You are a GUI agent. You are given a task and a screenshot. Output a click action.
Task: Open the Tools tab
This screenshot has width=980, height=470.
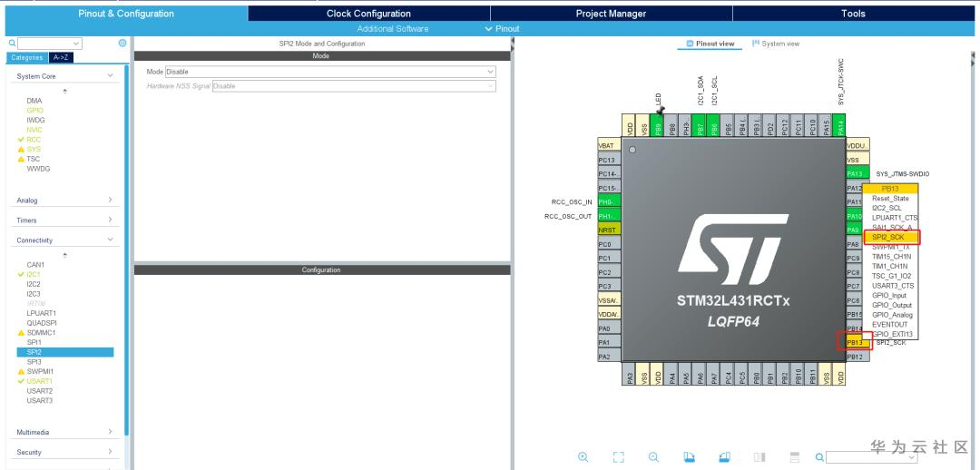(x=853, y=13)
